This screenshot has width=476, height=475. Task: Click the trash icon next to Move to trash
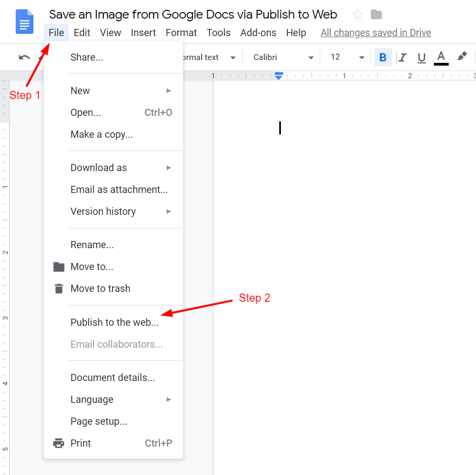pos(58,289)
